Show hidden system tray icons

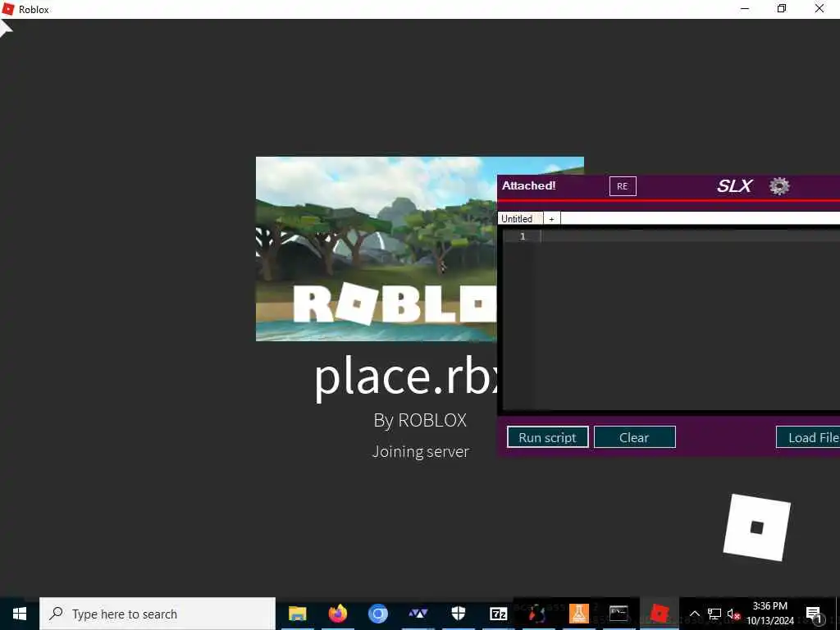pos(694,614)
